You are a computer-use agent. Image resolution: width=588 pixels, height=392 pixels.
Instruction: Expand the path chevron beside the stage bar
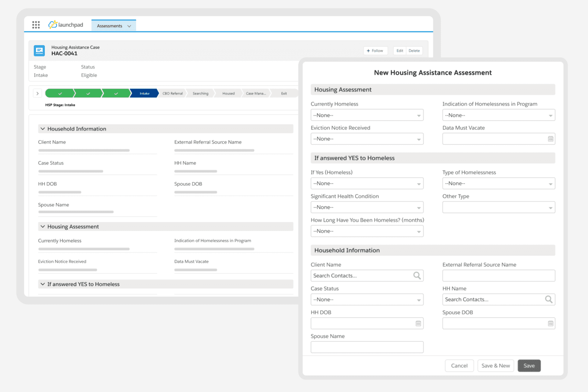(37, 93)
